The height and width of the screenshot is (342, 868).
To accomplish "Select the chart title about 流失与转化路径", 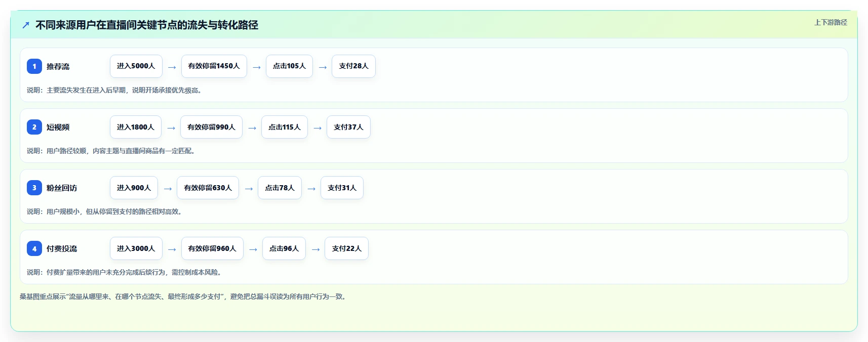I will 147,25.
